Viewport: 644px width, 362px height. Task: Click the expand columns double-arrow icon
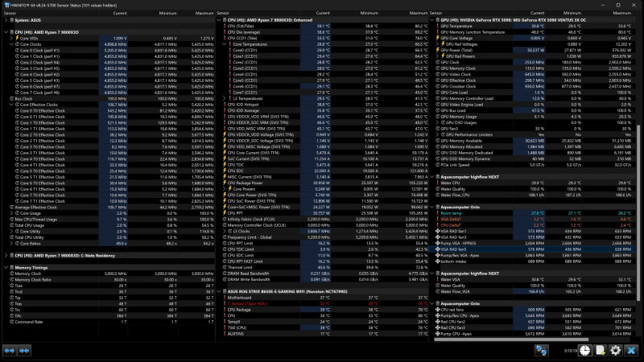[x=10, y=351]
